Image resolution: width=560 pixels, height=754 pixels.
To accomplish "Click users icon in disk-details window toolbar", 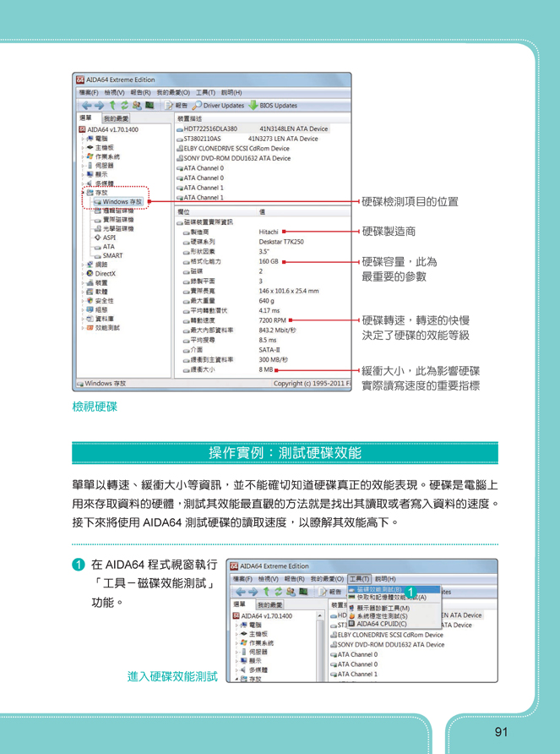I will point(137,106).
